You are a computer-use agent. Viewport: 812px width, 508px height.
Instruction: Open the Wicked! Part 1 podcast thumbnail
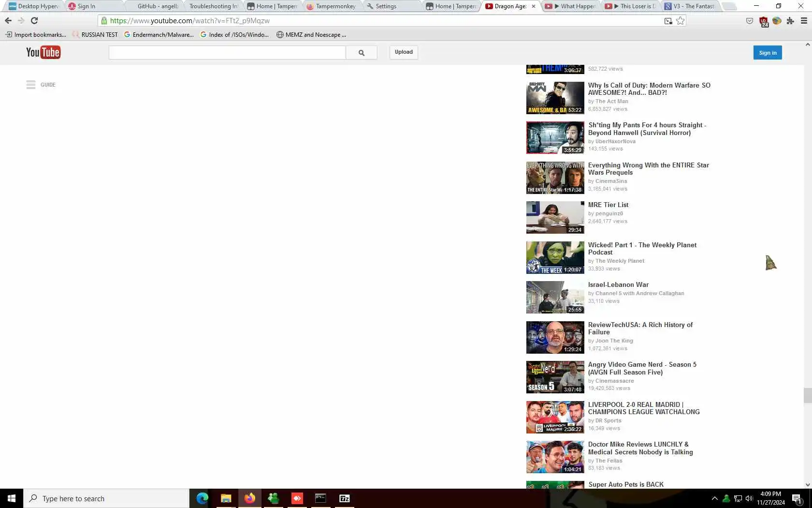tap(555, 257)
